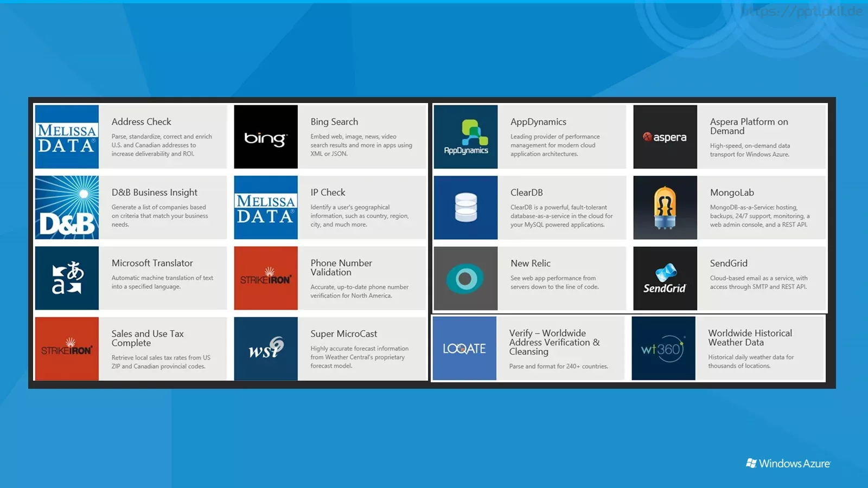Click the Melissa Data logo beside IP Check
The image size is (868, 488).
click(x=266, y=207)
